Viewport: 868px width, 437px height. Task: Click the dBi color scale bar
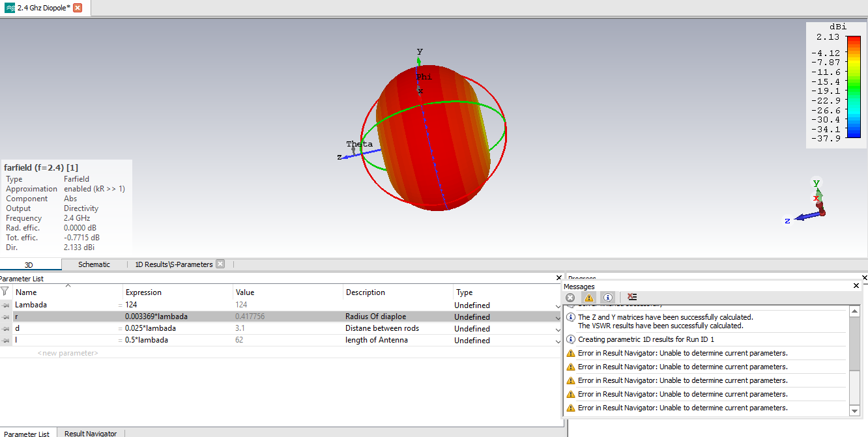(x=853, y=86)
